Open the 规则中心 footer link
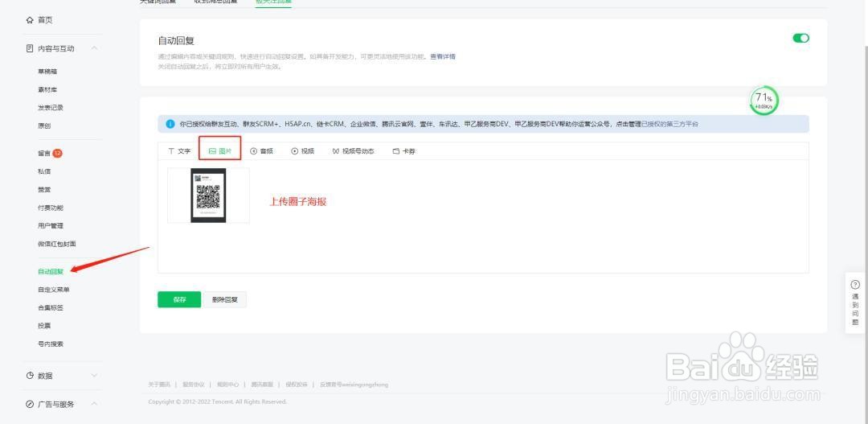 pyautogui.click(x=227, y=384)
